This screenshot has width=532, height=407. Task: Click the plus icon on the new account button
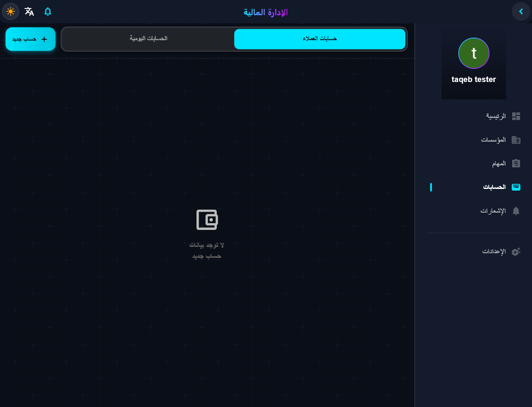[44, 39]
